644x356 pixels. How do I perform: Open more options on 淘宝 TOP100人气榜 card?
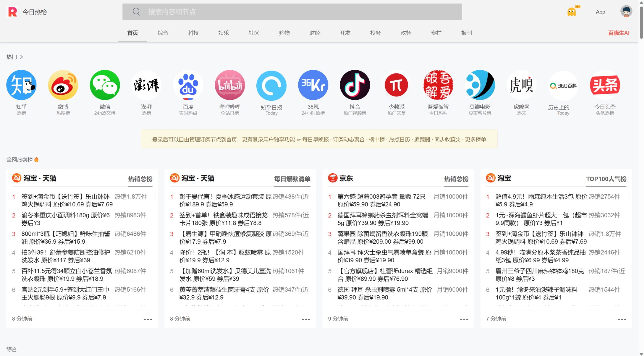click(622, 319)
